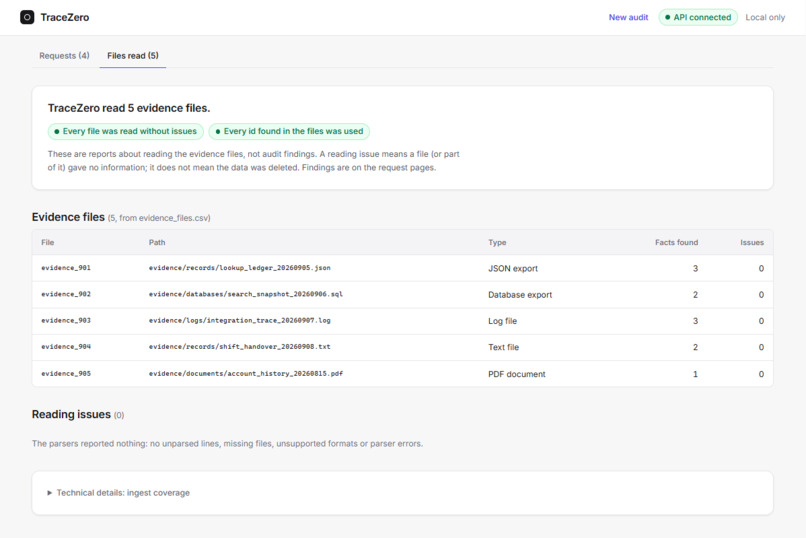Click the Facts found column header

click(676, 242)
